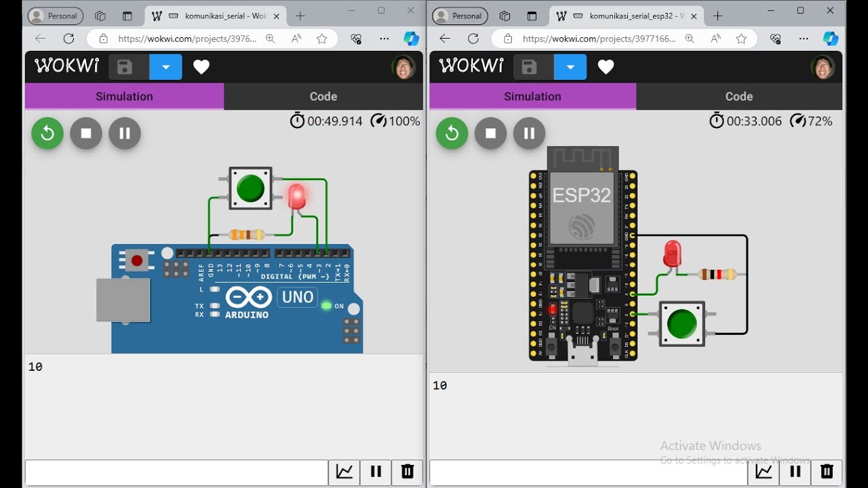Open new tab in left browser
This screenshot has height=488, width=868.
point(300,16)
